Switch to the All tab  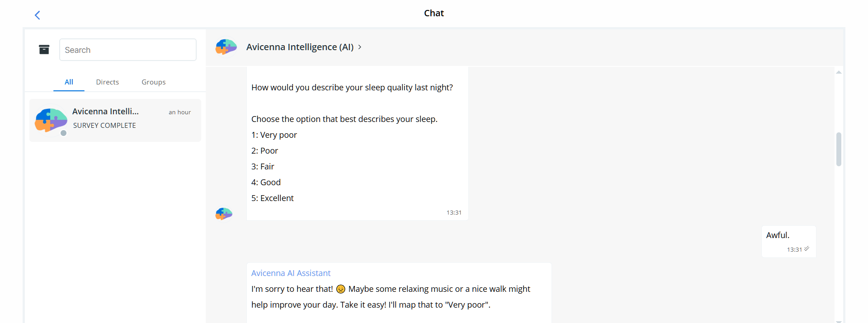pyautogui.click(x=69, y=82)
